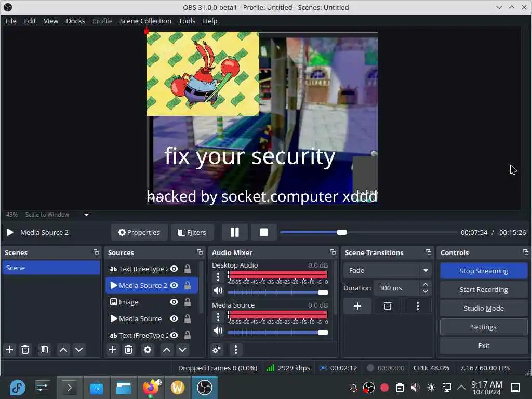The image size is (532, 399).
Task: Hide the Media Source 2 source
Action: (174, 285)
